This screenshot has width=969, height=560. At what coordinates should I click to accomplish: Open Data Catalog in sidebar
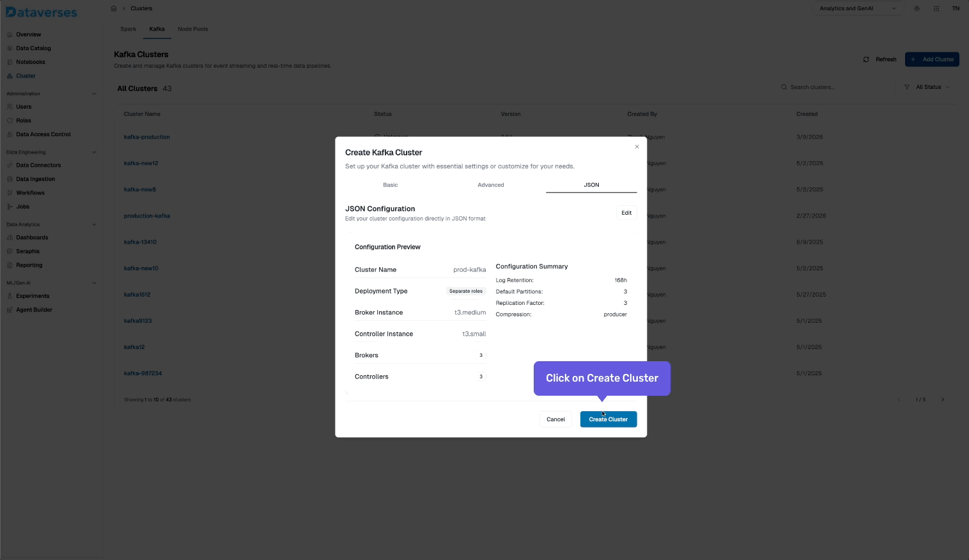[x=33, y=48]
